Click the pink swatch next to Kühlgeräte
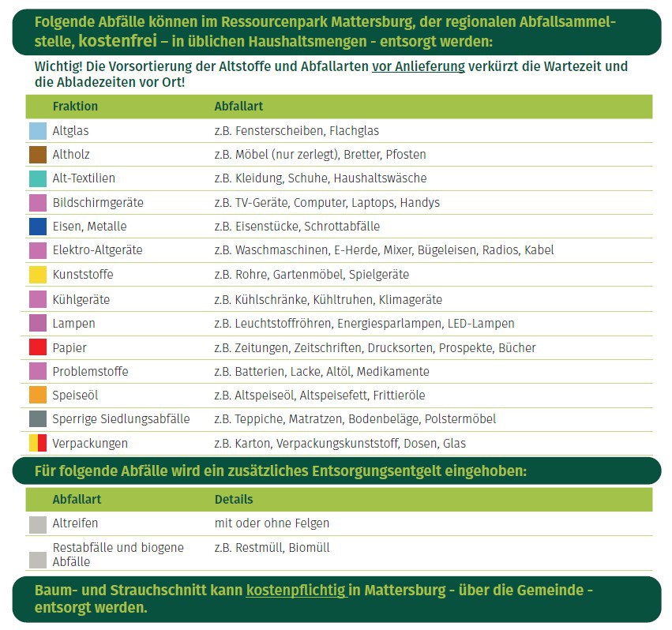Screen dimensions: 672x630 click(x=38, y=299)
